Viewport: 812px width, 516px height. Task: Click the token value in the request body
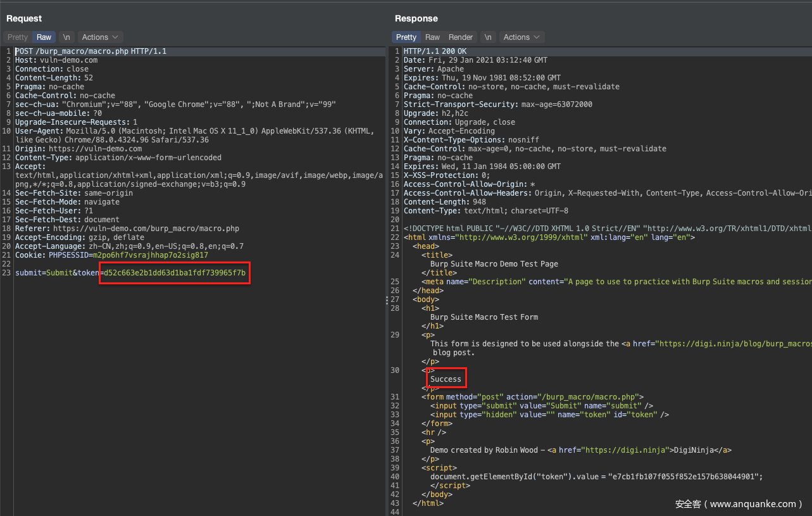click(174, 273)
